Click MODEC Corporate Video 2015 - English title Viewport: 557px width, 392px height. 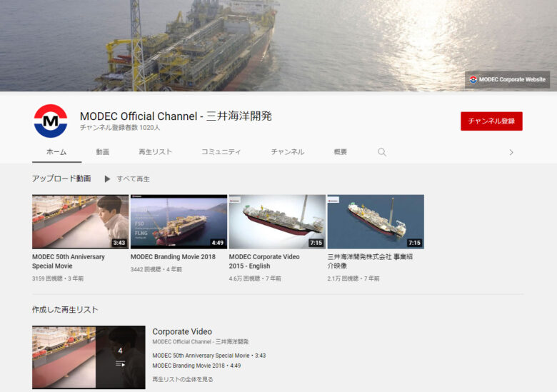coord(264,261)
